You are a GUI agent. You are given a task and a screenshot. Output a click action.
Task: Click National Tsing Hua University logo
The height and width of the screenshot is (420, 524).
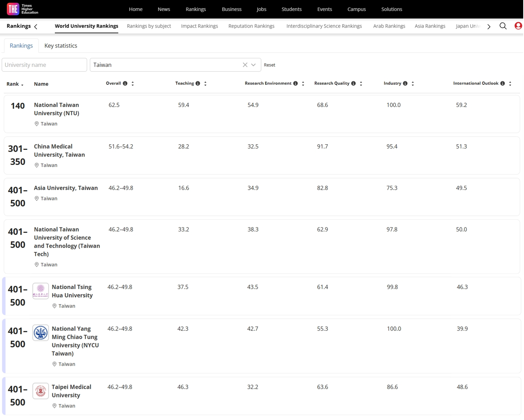point(40,291)
